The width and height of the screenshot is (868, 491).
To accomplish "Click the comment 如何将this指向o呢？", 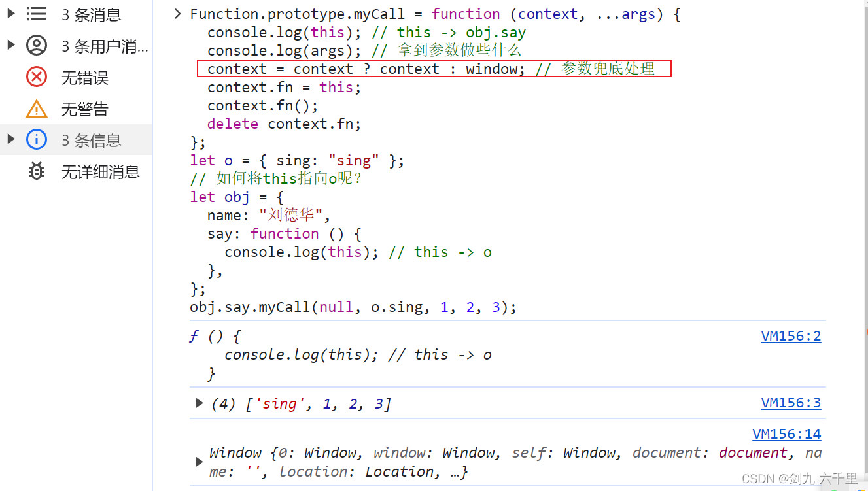I will (276, 178).
